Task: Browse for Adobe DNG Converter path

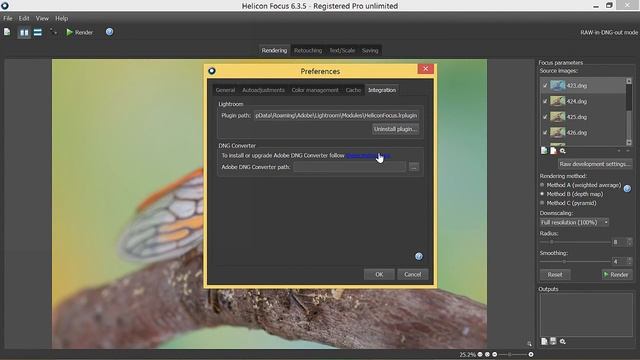Action: (414, 167)
